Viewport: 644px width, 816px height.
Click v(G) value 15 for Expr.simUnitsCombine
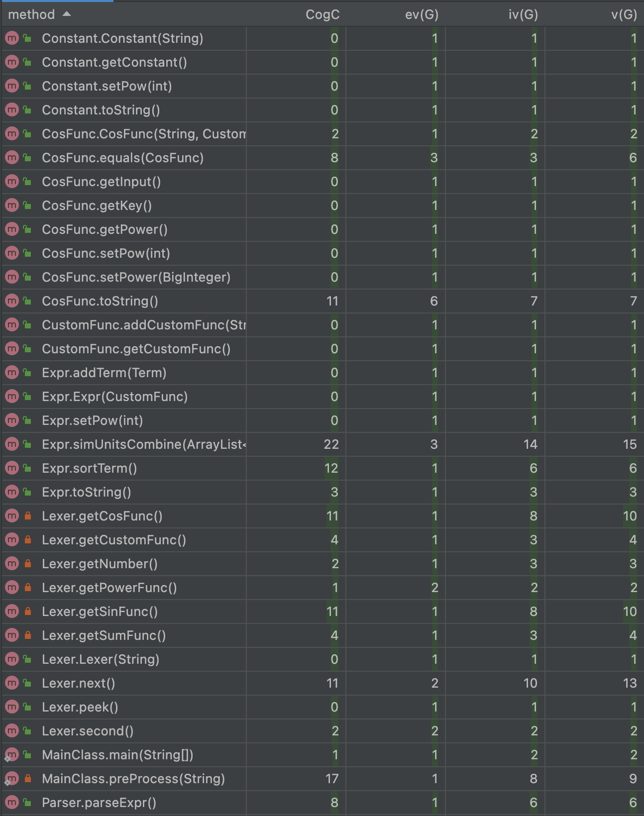630,444
